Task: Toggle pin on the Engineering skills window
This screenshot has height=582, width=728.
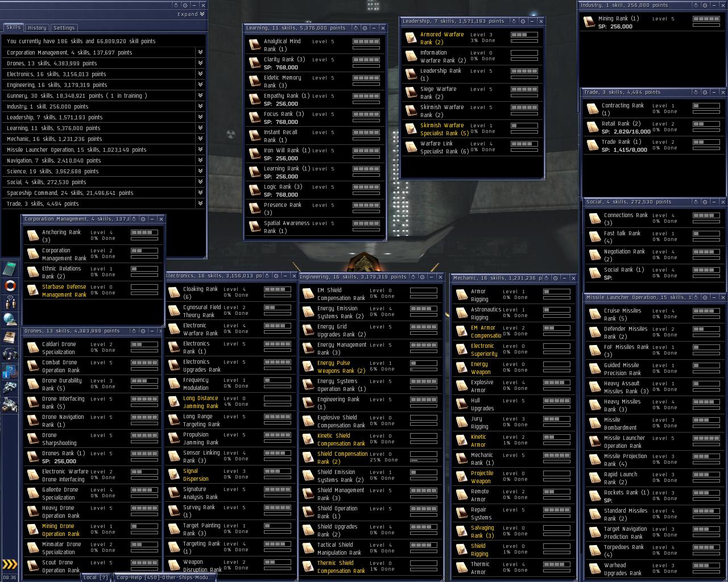Action: point(422,277)
